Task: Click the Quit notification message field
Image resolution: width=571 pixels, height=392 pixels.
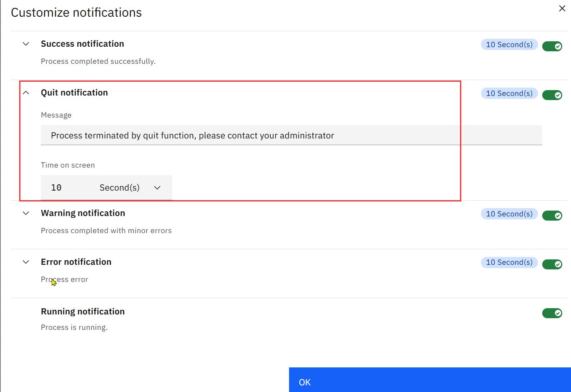Action: click(291, 136)
